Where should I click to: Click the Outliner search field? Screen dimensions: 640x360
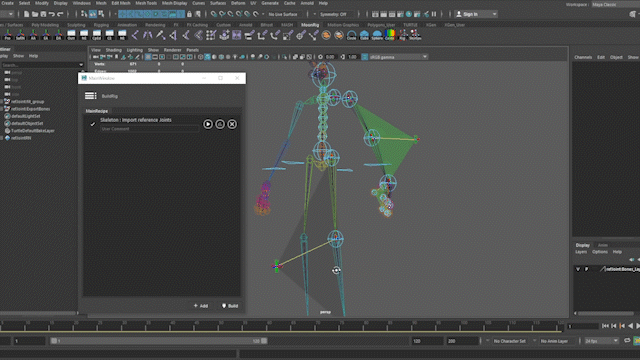40,65
